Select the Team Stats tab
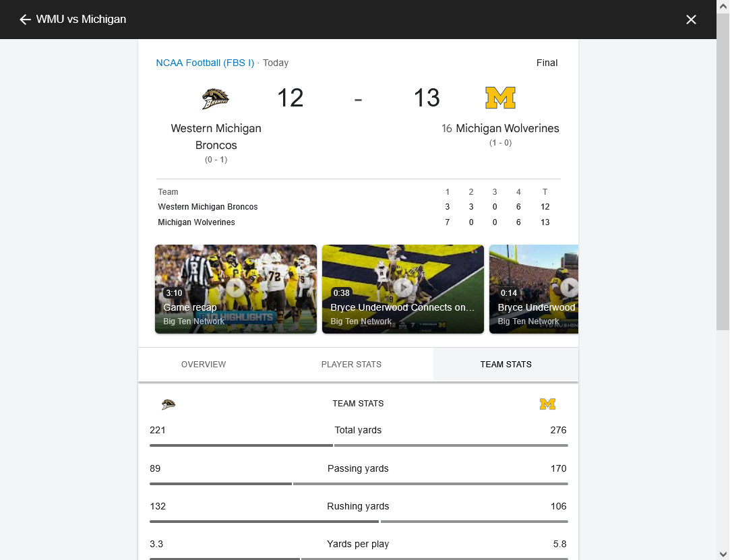Viewport: 730px width, 560px height. pos(506,365)
